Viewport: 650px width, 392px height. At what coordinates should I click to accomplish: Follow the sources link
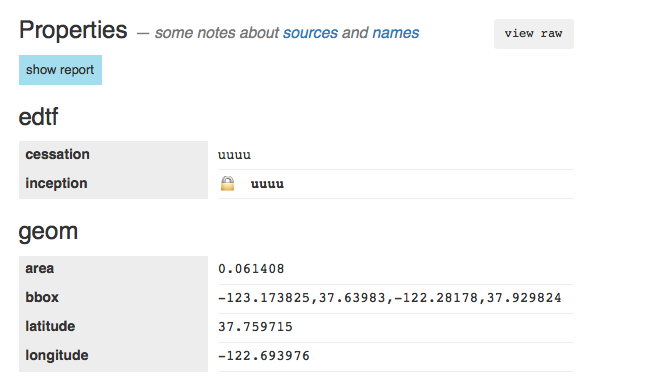coord(310,33)
